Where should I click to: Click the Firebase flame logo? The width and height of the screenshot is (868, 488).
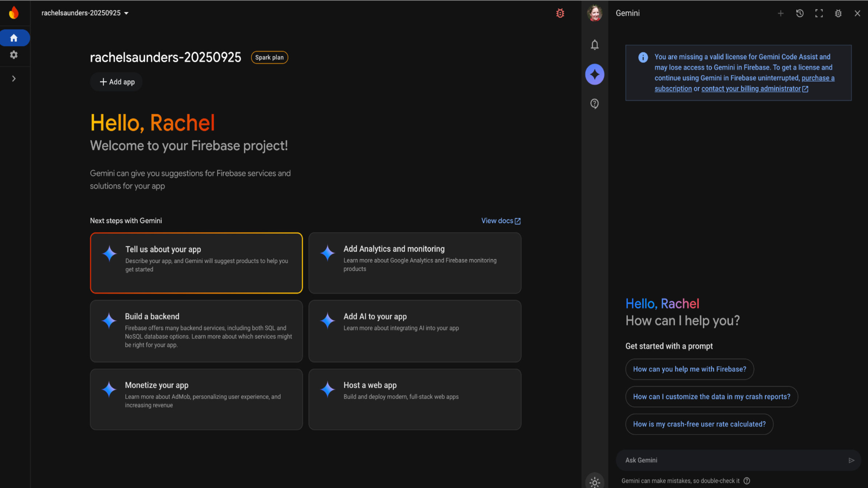pos(14,13)
